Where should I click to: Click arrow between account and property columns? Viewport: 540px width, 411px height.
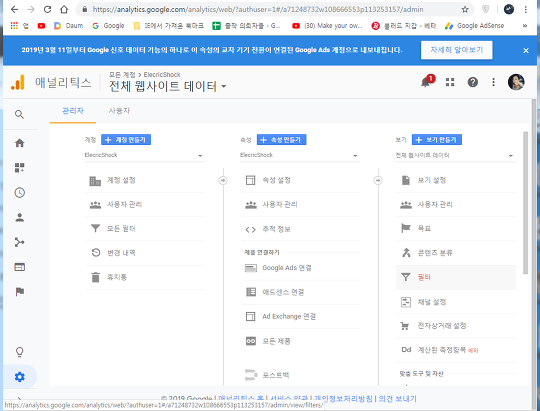tap(223, 180)
